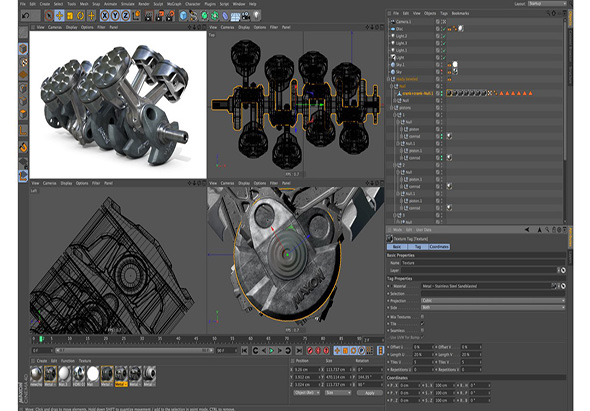Collapse the 'pistons' tree group
The image size is (590, 411).
391,108
